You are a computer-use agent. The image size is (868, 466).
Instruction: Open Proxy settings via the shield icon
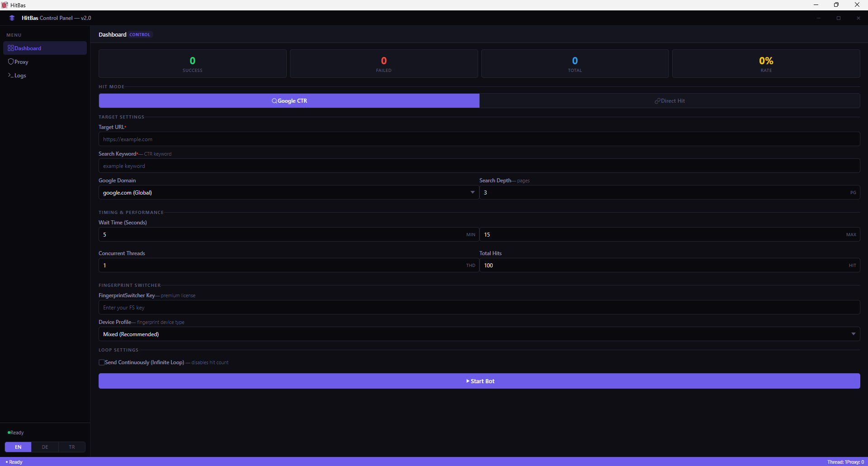tap(11, 62)
